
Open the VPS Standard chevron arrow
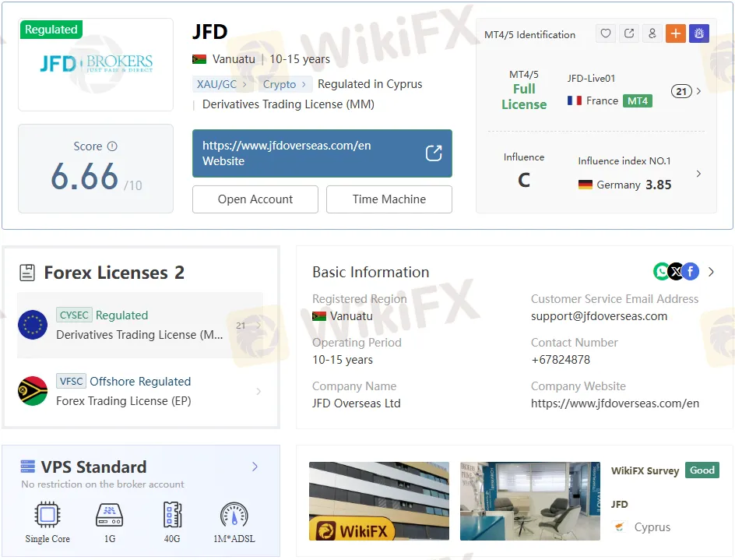click(x=255, y=467)
